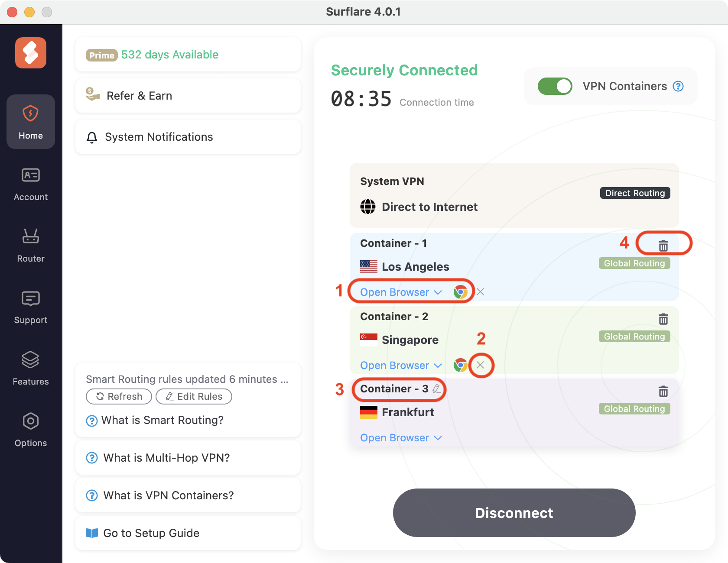Open the What is Multi-Hop VPN link
The width and height of the screenshot is (728, 563).
pyautogui.click(x=166, y=458)
